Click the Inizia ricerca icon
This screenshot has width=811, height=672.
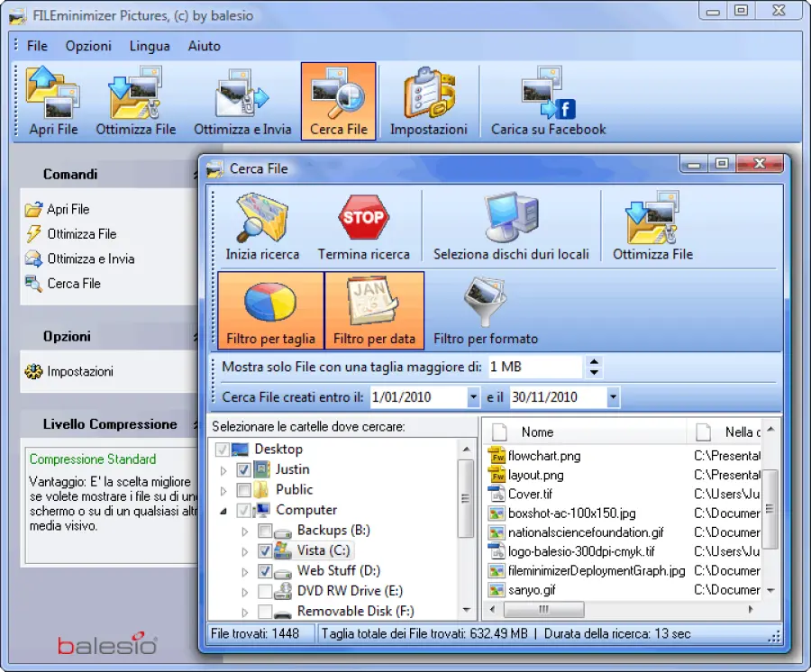262,226
